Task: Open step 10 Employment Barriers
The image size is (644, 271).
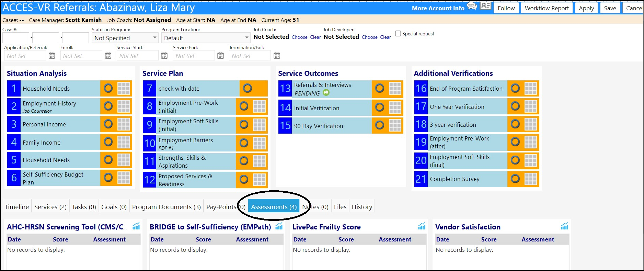Action: pyautogui.click(x=189, y=143)
